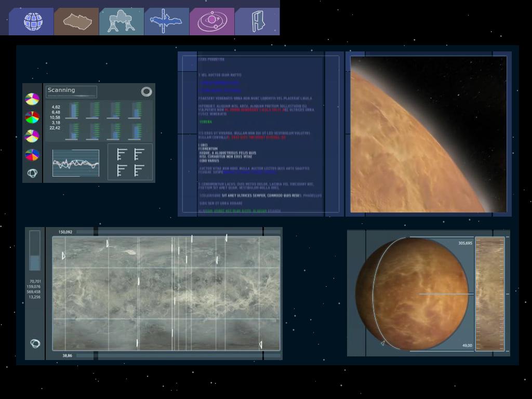Select the third pie chart icon
Screen dimensions: 532x399
pos(32,136)
